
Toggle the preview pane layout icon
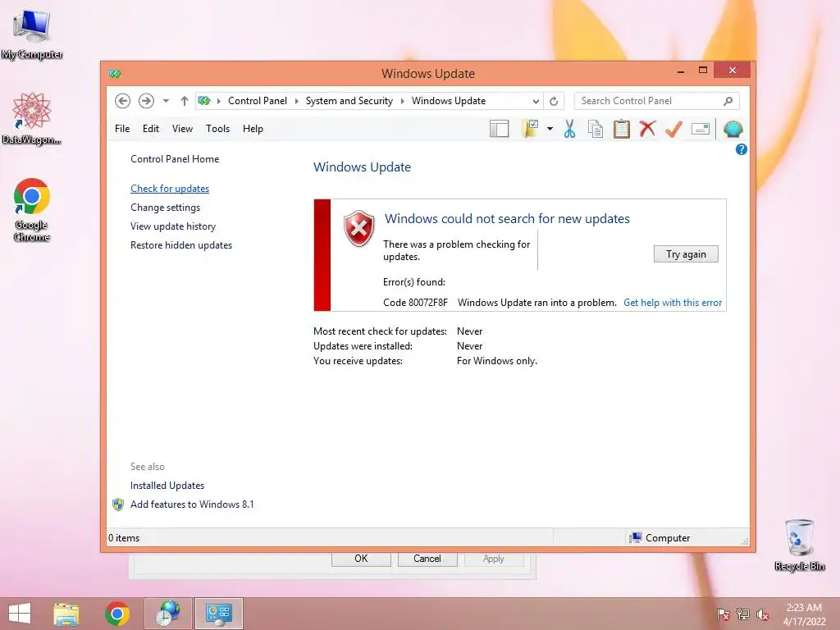coord(500,129)
